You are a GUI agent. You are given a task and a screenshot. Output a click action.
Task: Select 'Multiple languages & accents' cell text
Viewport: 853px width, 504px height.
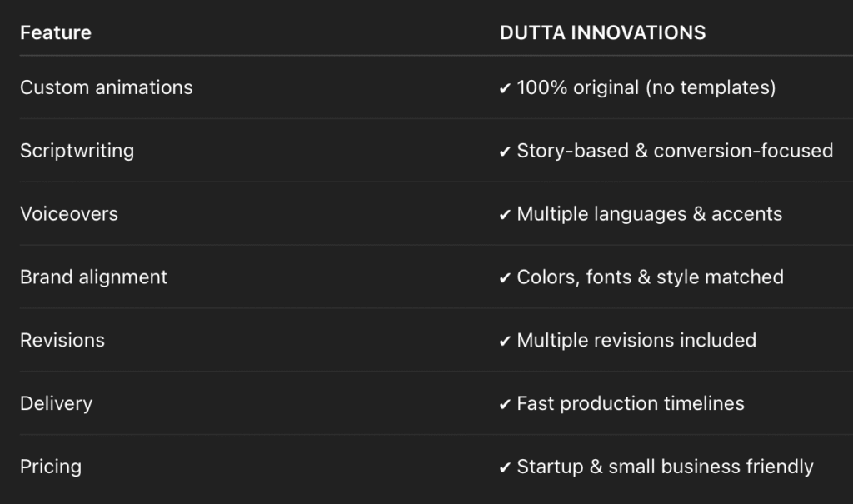(x=650, y=214)
